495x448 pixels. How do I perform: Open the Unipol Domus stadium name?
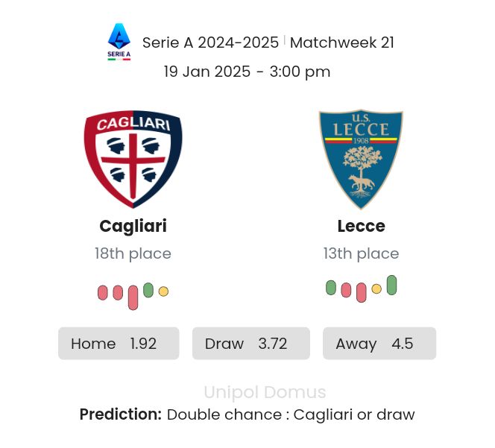point(265,392)
